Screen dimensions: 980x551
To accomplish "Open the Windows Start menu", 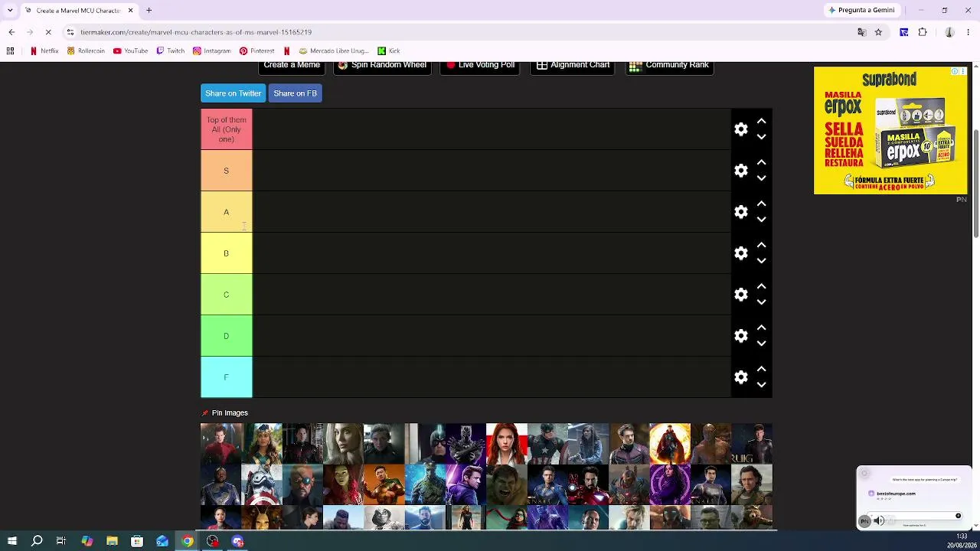I will 12,541.
